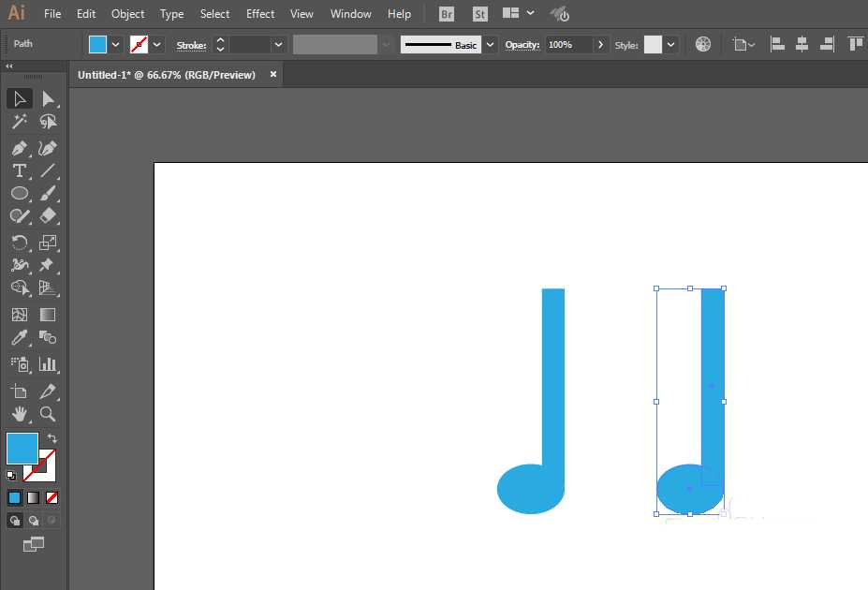Image resolution: width=868 pixels, height=590 pixels.
Task: Click the Horizontal Align Left button
Action: [x=776, y=44]
